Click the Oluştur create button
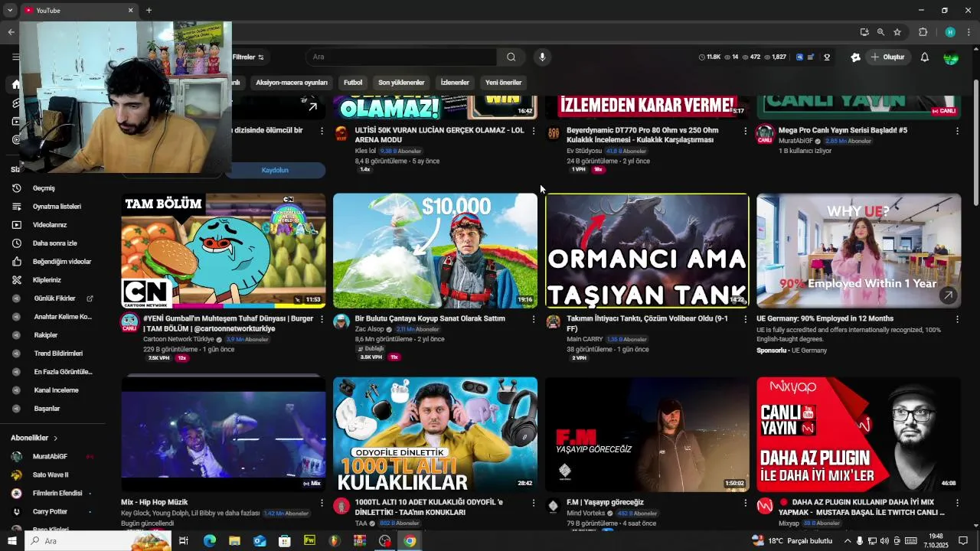This screenshot has width=980, height=551. tap(887, 57)
